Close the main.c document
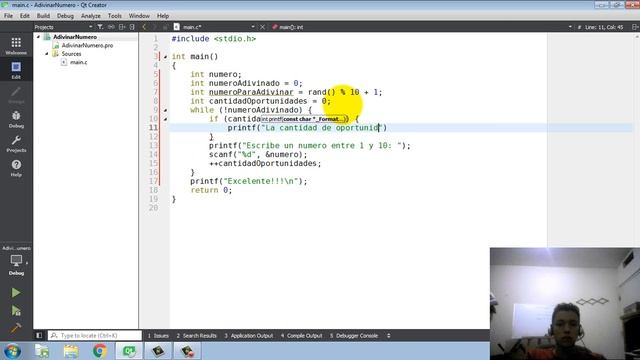The width and height of the screenshot is (640, 360). pyautogui.click(x=262, y=27)
